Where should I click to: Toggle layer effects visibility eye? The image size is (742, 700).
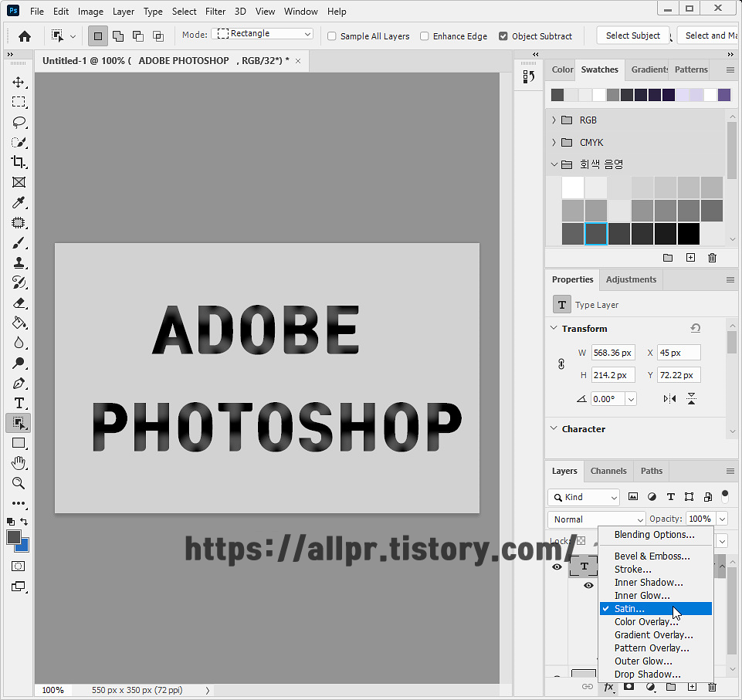(588, 586)
